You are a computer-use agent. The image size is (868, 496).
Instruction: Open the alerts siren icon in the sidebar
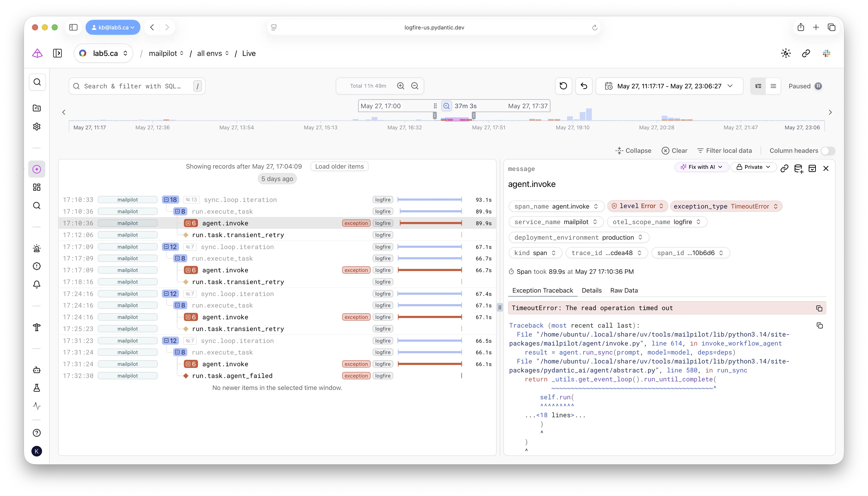tap(37, 248)
